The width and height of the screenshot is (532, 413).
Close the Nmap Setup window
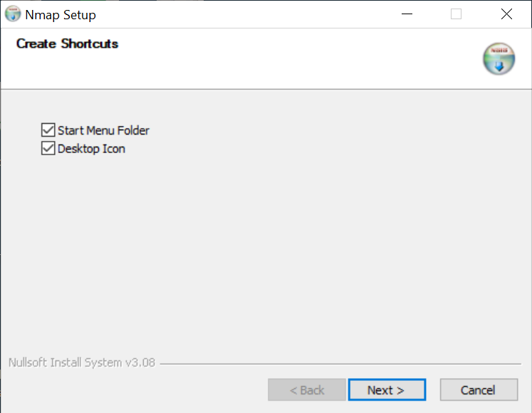(506, 14)
